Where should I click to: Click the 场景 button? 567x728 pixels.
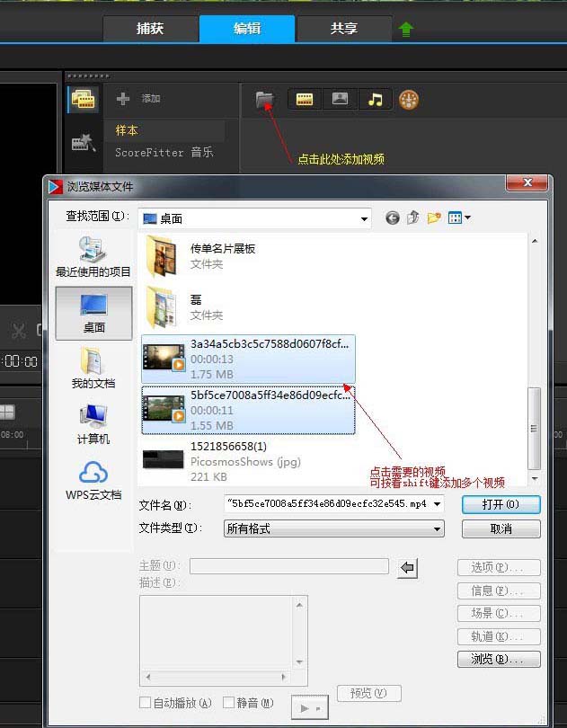499,613
